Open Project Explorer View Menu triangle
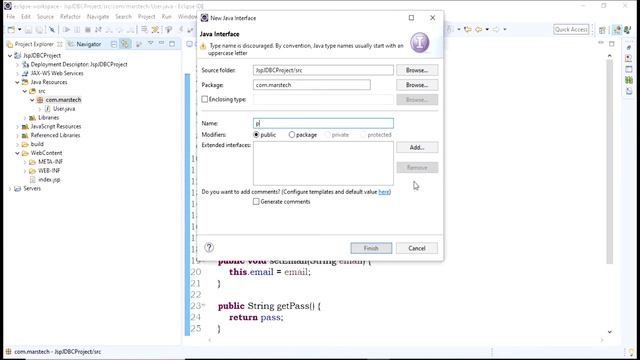This screenshot has width=640, height=360. (x=151, y=43)
